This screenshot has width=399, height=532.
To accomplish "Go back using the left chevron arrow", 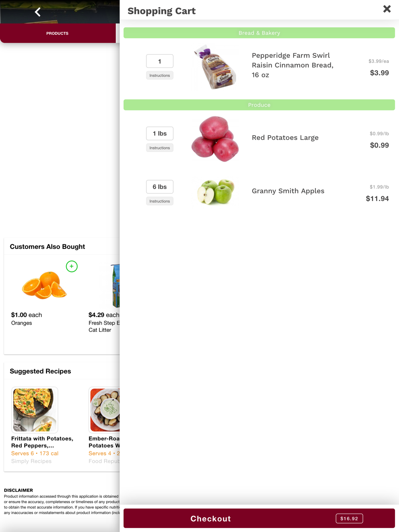I will [x=38, y=12].
